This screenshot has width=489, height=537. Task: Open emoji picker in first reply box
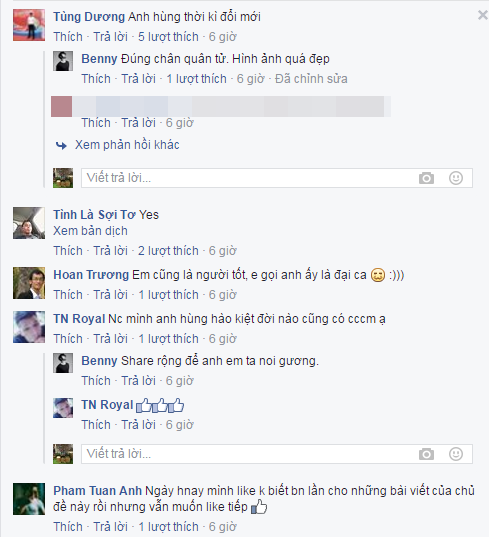[456, 178]
